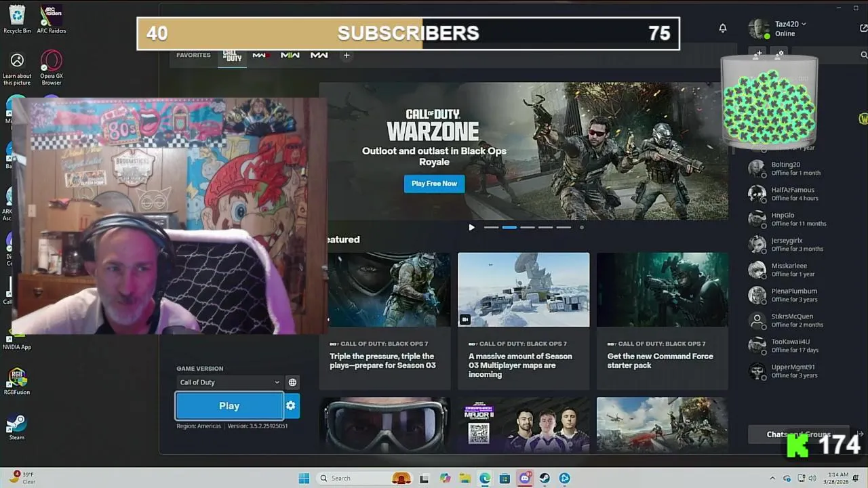The height and width of the screenshot is (488, 868).
Task: Open the notifications bell in Battle.net
Action: (723, 28)
